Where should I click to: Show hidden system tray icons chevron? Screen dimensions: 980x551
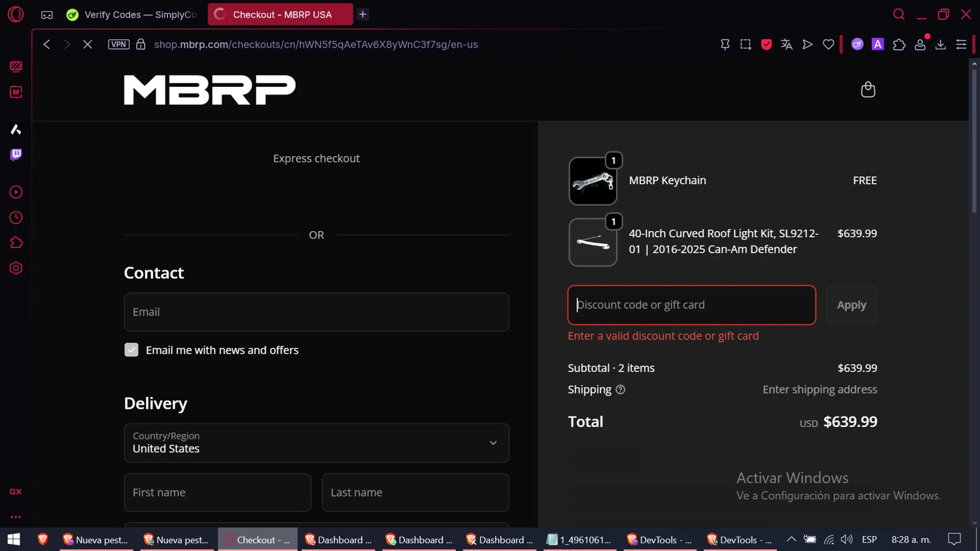point(791,539)
